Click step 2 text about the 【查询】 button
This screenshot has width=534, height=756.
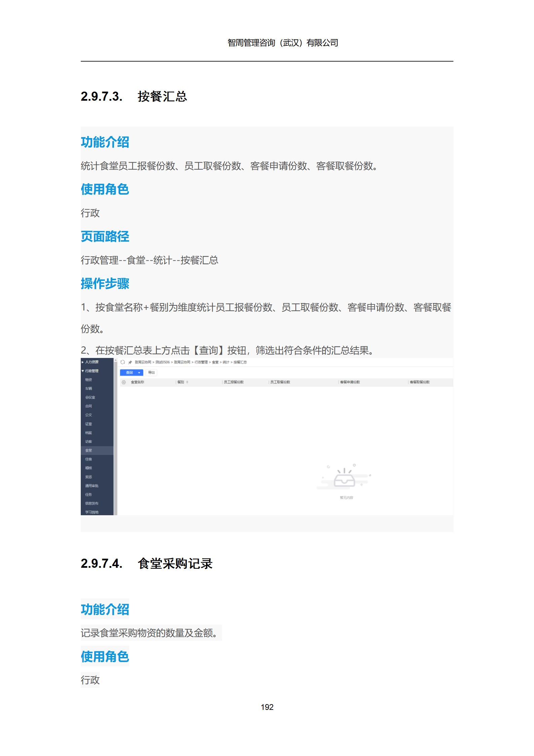228,351
